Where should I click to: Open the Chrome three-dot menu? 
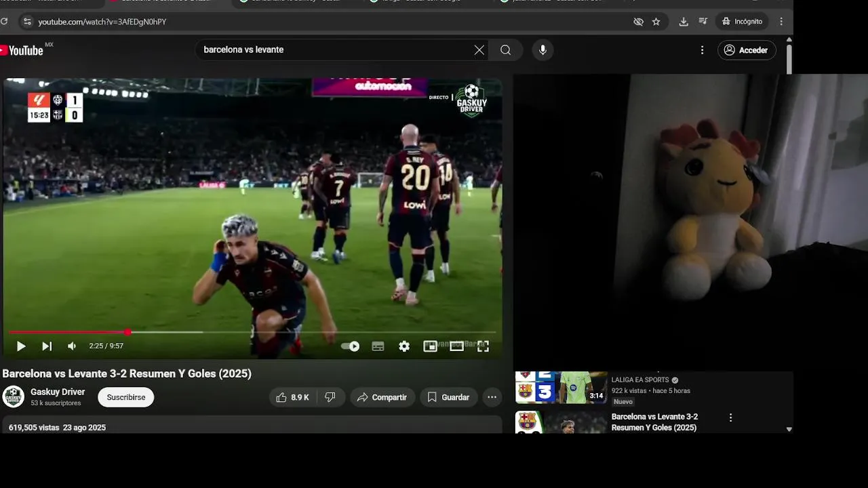781,22
